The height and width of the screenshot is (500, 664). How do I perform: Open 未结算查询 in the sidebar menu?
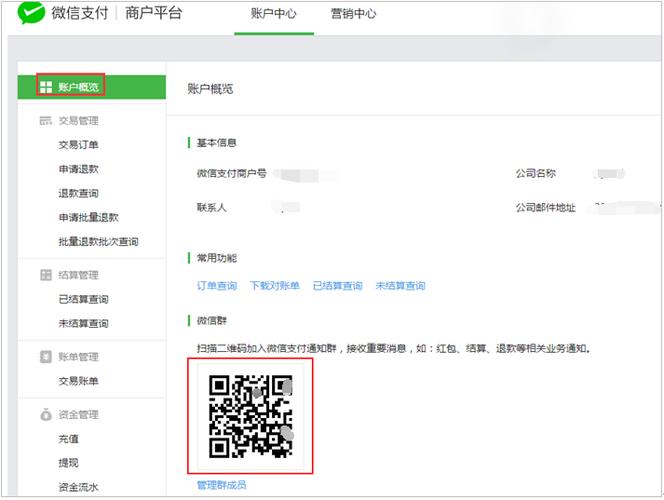83,323
